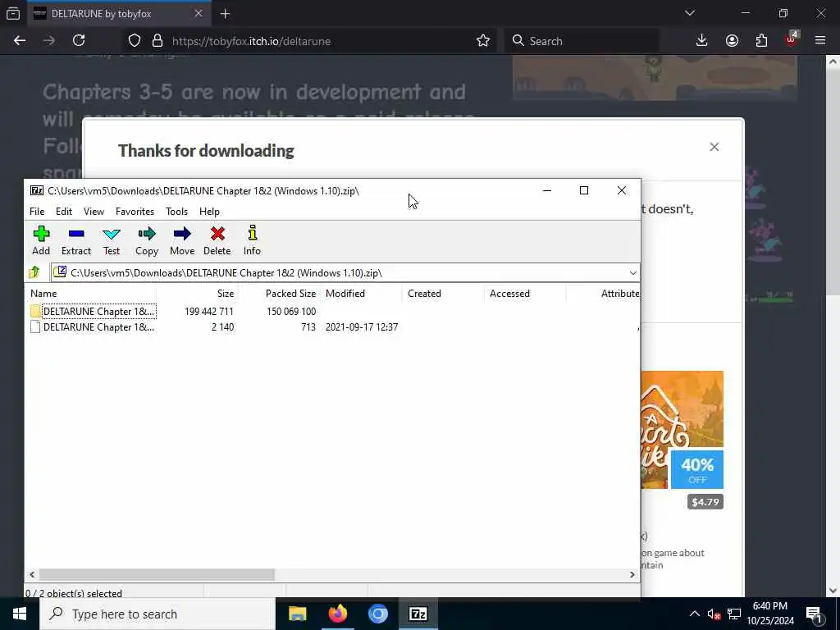The height and width of the screenshot is (630, 840).
Task: Open the Firefox extensions puzzle icon
Action: coord(761,41)
